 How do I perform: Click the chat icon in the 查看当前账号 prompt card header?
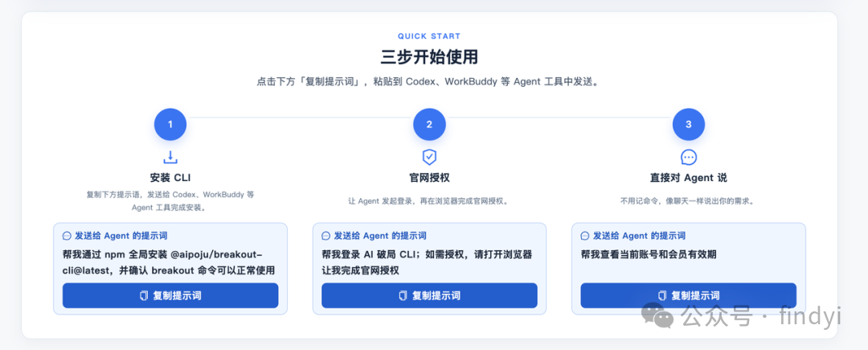585,236
